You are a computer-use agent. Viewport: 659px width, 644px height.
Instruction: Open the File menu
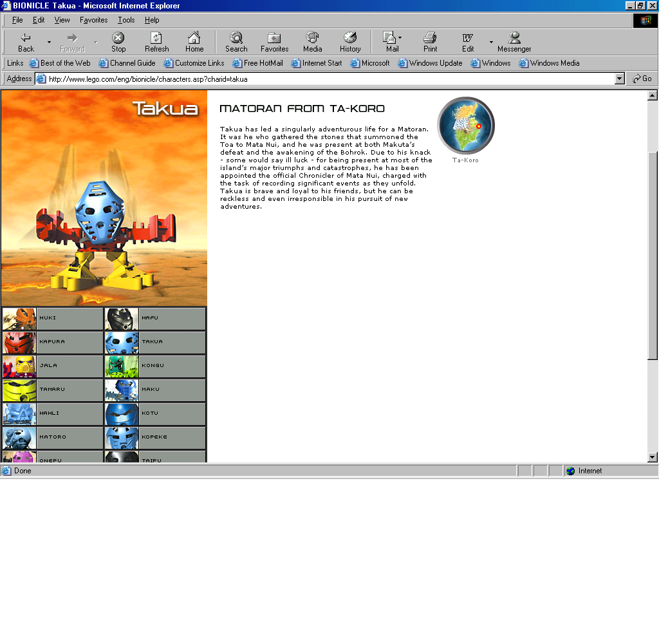point(17,20)
